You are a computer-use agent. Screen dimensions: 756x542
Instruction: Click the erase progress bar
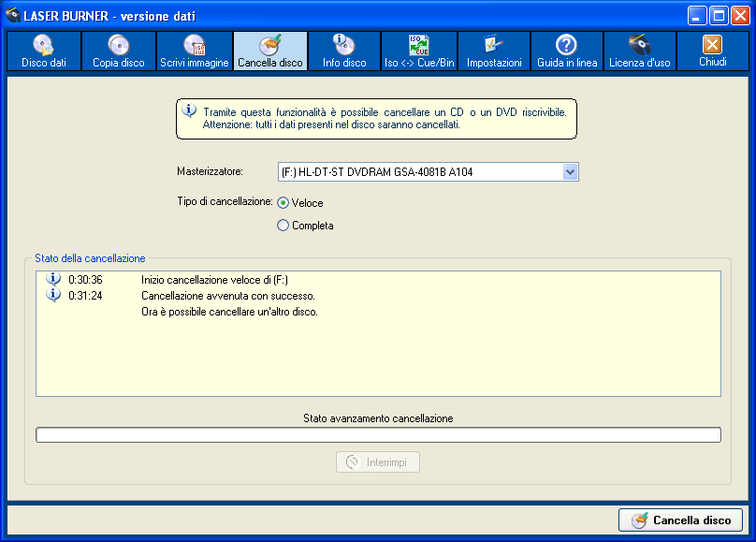[x=378, y=434]
